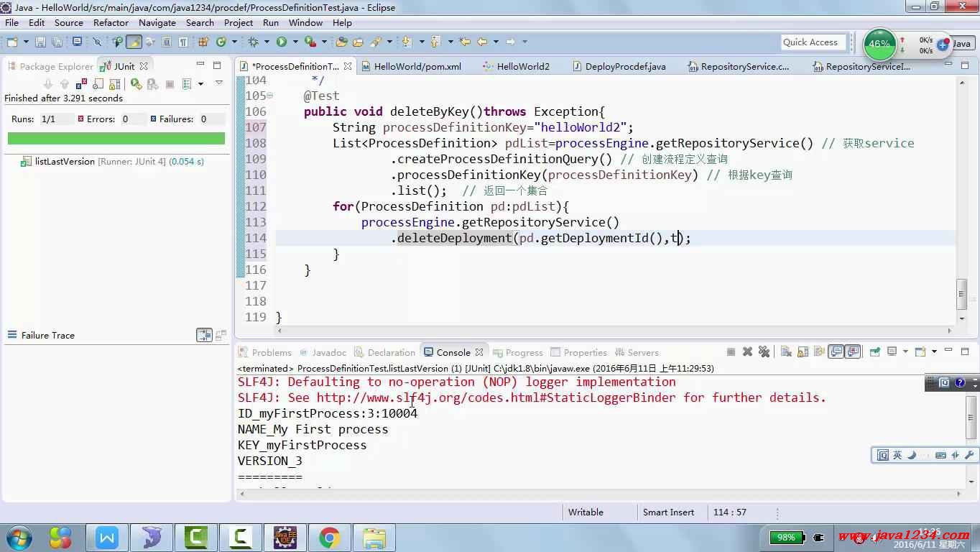Click the Save All icon in toolbar

[57, 42]
